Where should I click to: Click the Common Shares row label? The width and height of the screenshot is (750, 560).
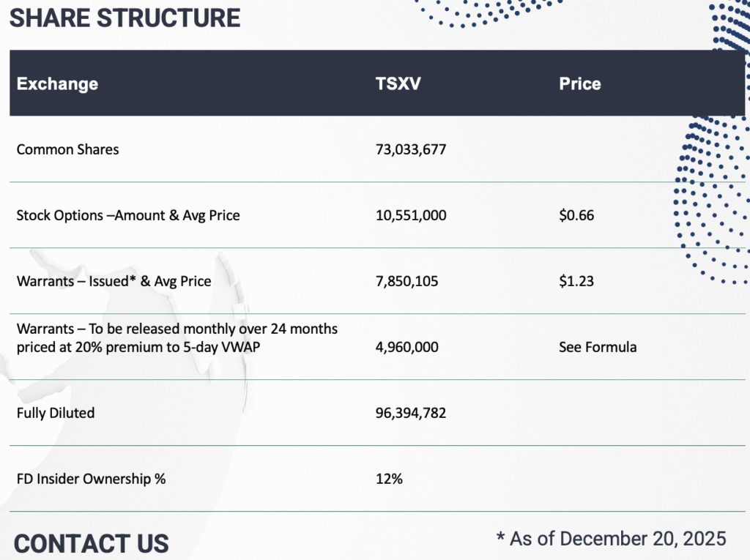click(67, 149)
